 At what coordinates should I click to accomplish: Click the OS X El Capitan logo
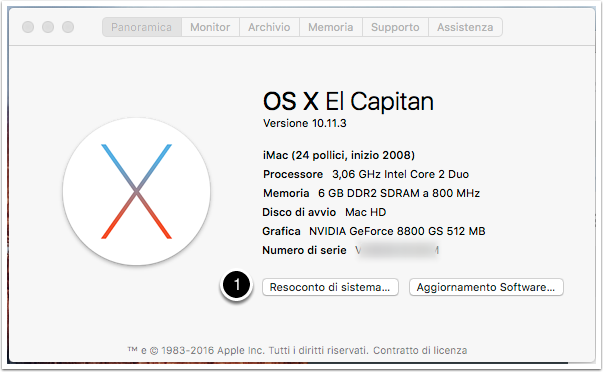click(x=137, y=191)
